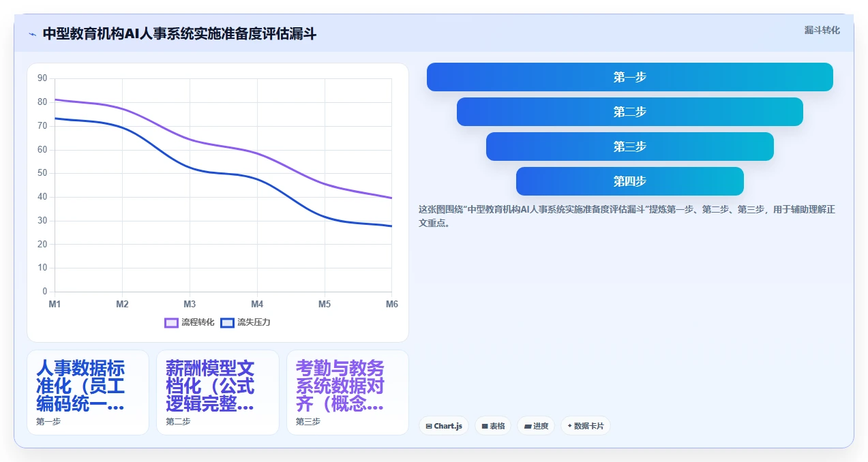Select the 第三步 funnel bar
This screenshot has width=868, height=462.
click(630, 147)
